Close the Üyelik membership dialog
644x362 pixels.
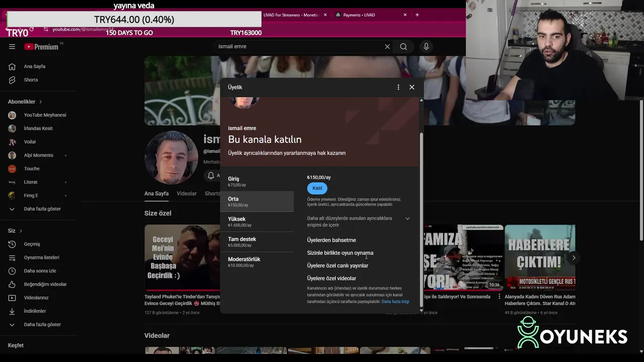pyautogui.click(x=412, y=87)
